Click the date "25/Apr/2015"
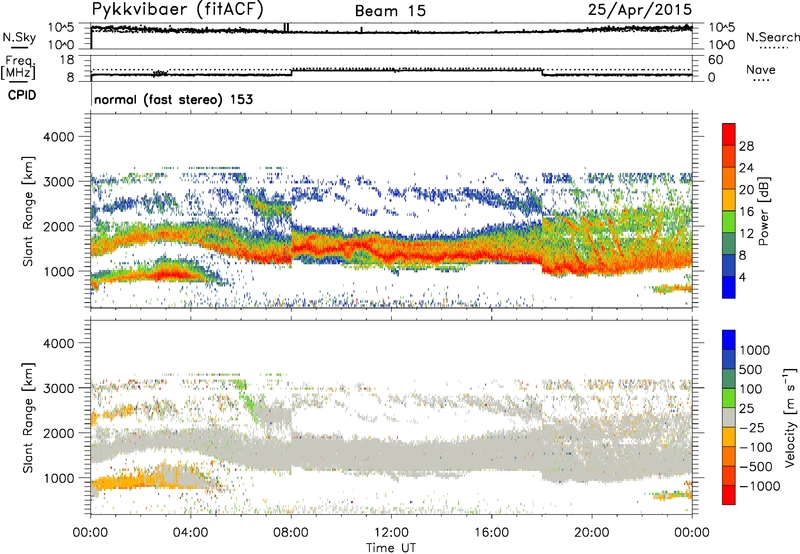Screen dimensions: 800x554 pos(640,10)
